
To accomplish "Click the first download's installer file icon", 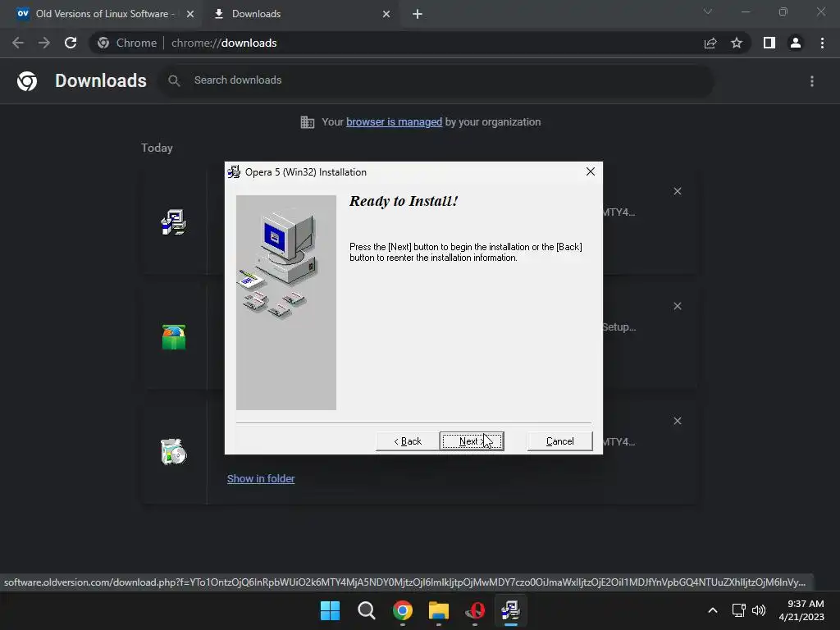I will (x=174, y=222).
